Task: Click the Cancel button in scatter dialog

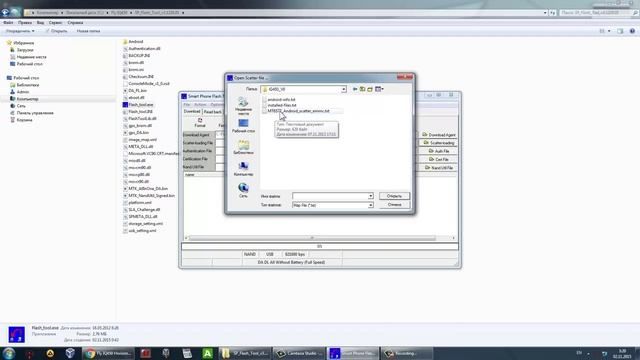Action: (394, 204)
